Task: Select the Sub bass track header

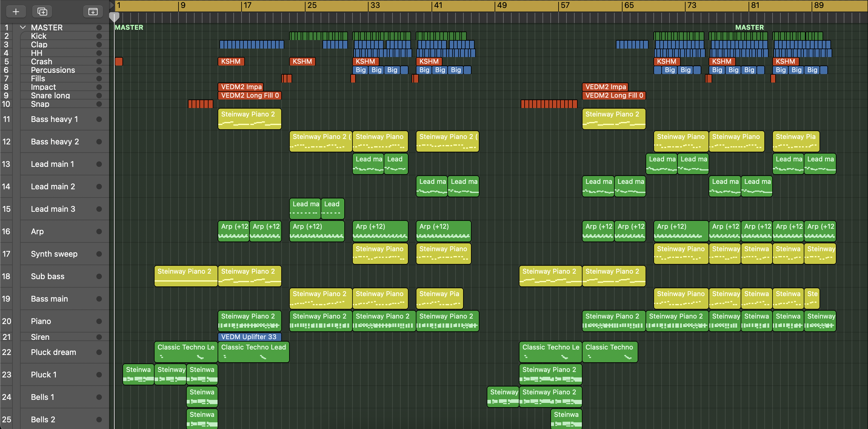Action: tap(48, 276)
